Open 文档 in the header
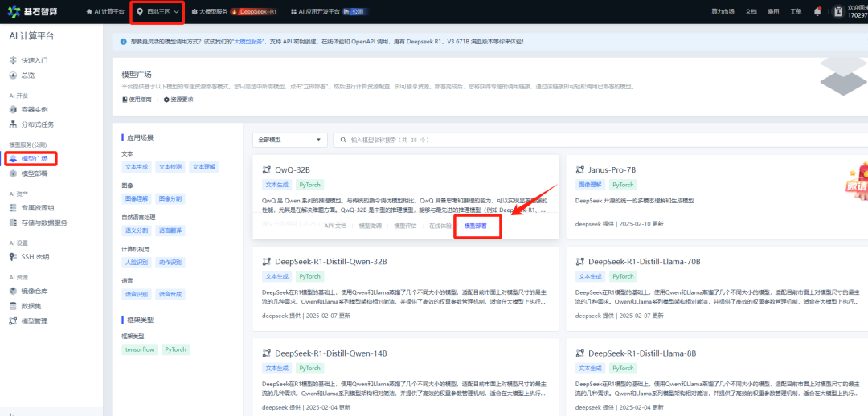This screenshot has height=416, width=868. click(x=751, y=11)
